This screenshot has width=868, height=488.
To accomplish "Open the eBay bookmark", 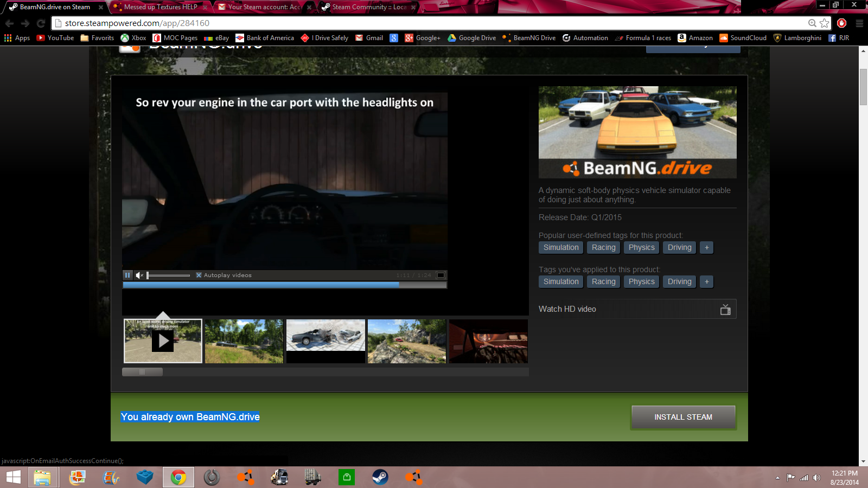I will click(216, 38).
